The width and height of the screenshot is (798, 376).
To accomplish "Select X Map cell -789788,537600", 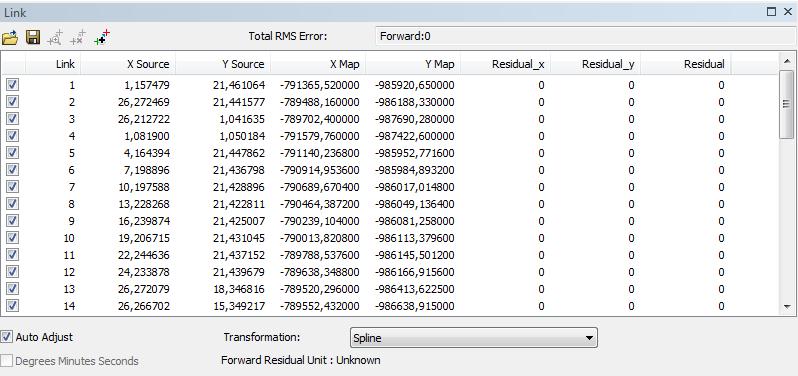I will [x=320, y=255].
